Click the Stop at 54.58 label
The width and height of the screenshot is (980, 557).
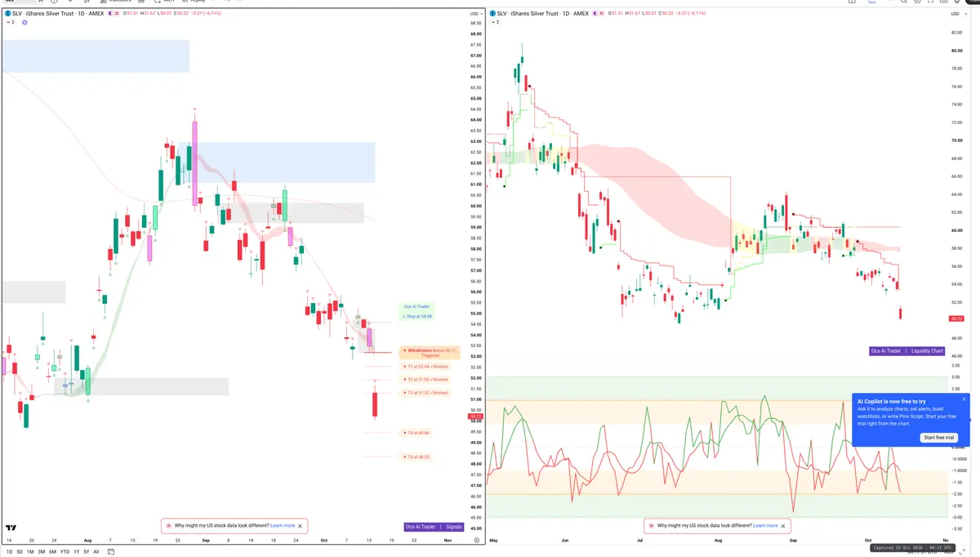pos(416,316)
